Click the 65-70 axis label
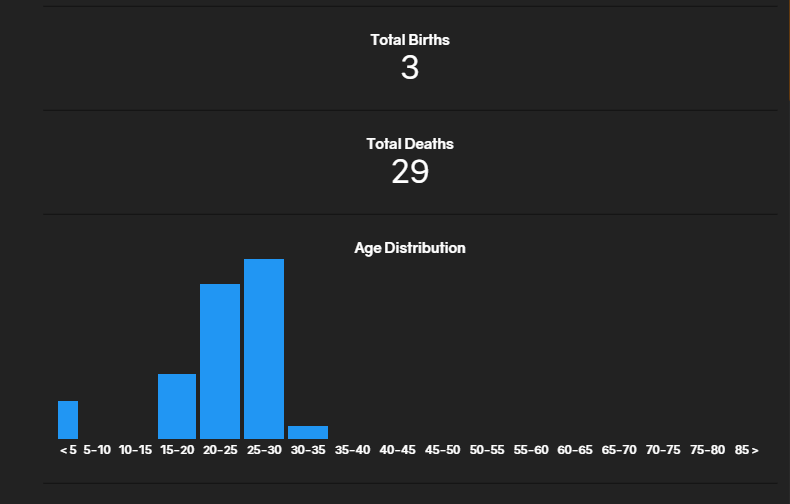Screen dimensions: 790x504 click(x=619, y=450)
